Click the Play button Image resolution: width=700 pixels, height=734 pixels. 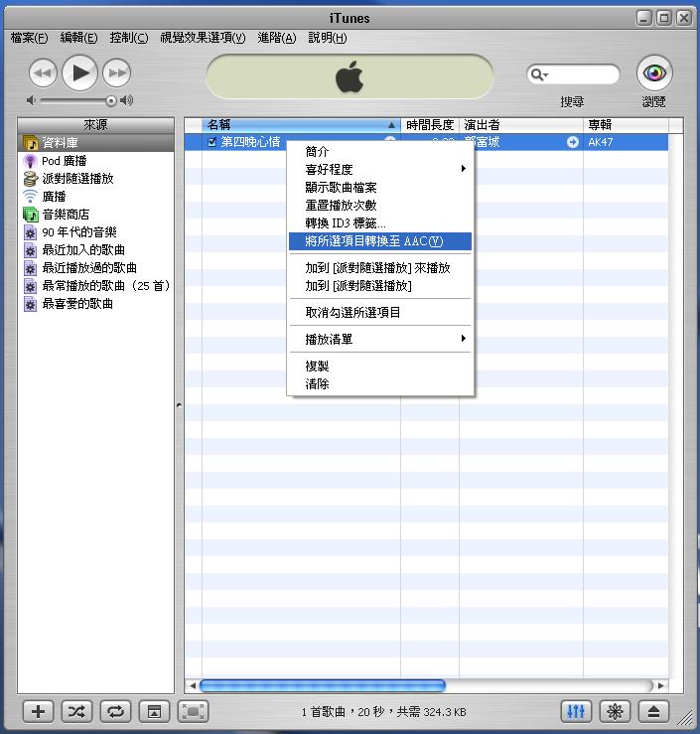point(80,73)
